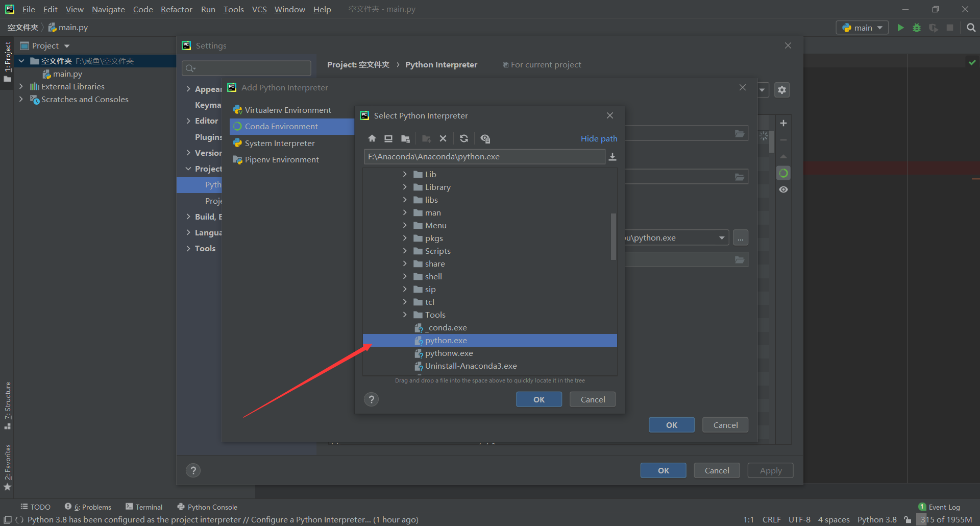
Task: Refresh the file tree
Action: [464, 138]
